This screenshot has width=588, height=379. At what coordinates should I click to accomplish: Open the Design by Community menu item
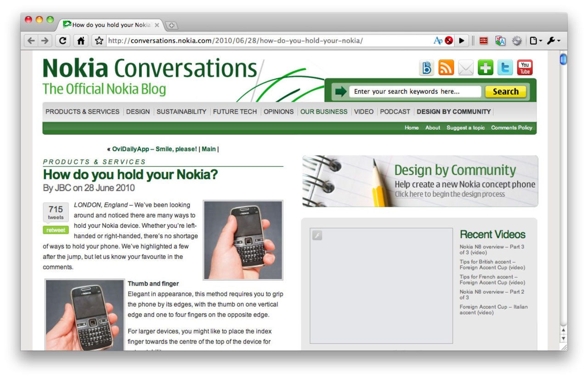454,111
